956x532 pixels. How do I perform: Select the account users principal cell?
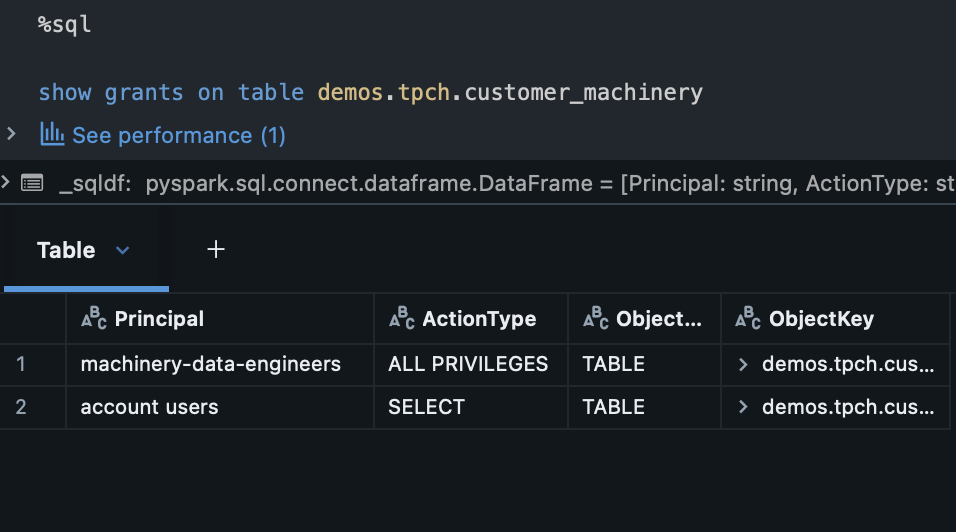click(149, 407)
